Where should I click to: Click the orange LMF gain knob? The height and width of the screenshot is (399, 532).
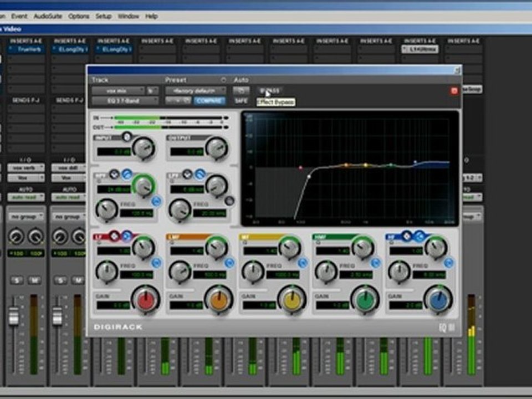pyautogui.click(x=219, y=300)
